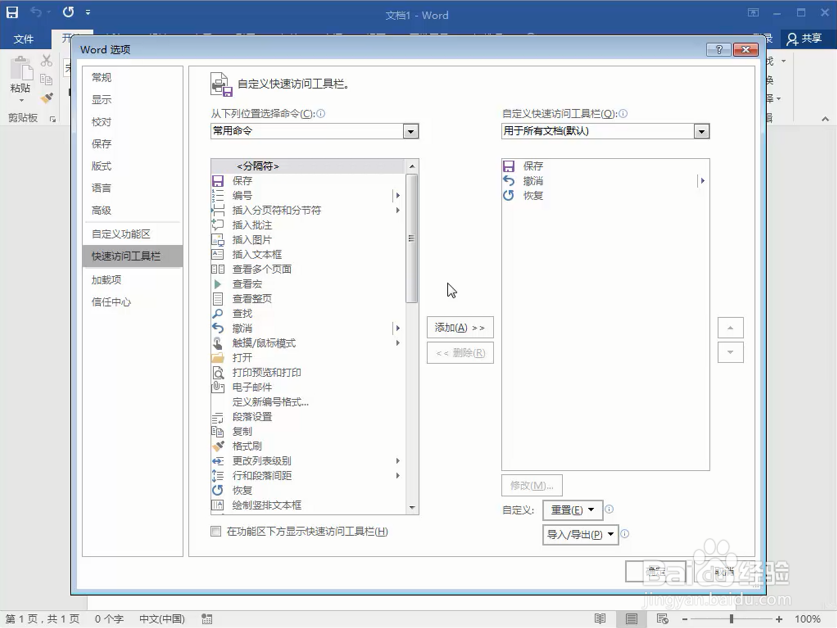The height and width of the screenshot is (628, 837).
Task: Select the 打开 folder icon
Action: point(218,358)
